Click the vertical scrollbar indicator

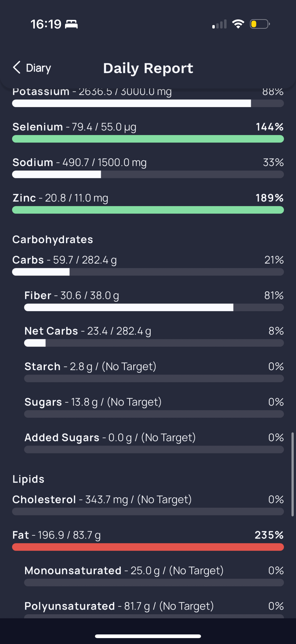(292, 474)
